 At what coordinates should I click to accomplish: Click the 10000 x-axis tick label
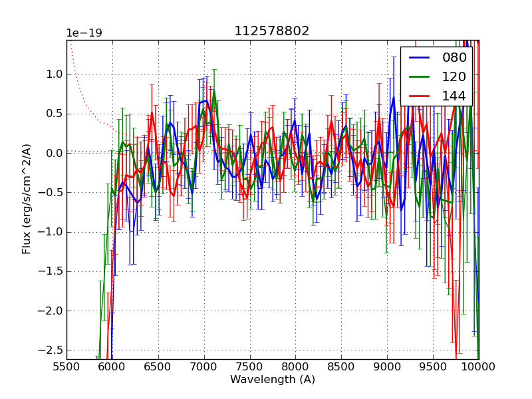click(479, 366)
